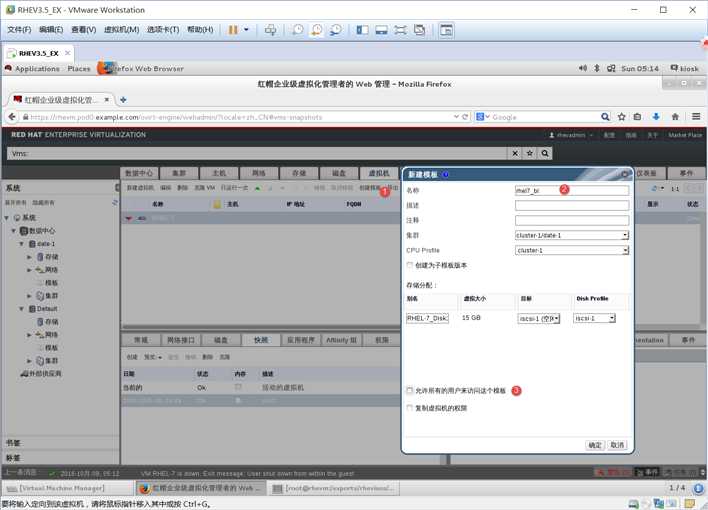708x510 pixels.
Task: Open root terminal taskbar item
Action: coord(334,488)
